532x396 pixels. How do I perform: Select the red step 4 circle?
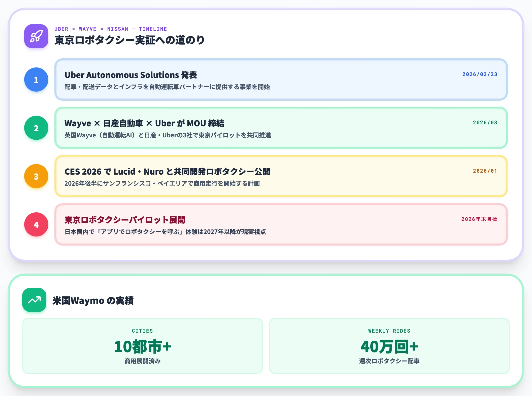point(36,224)
